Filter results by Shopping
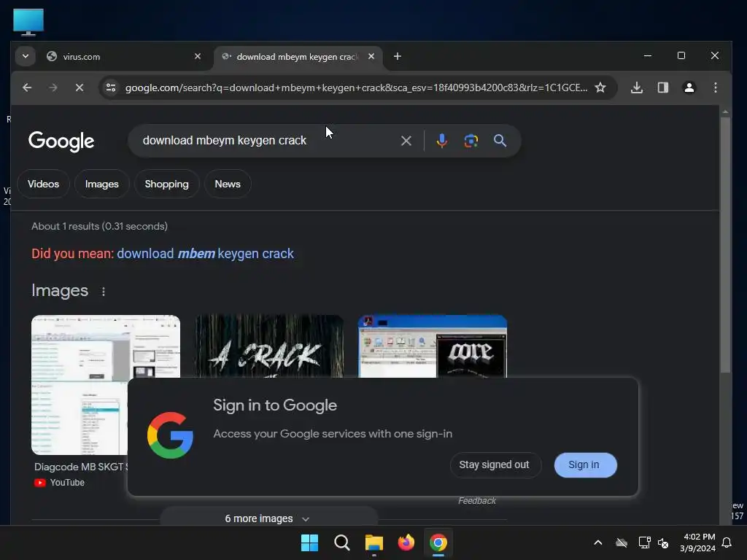 point(167,184)
